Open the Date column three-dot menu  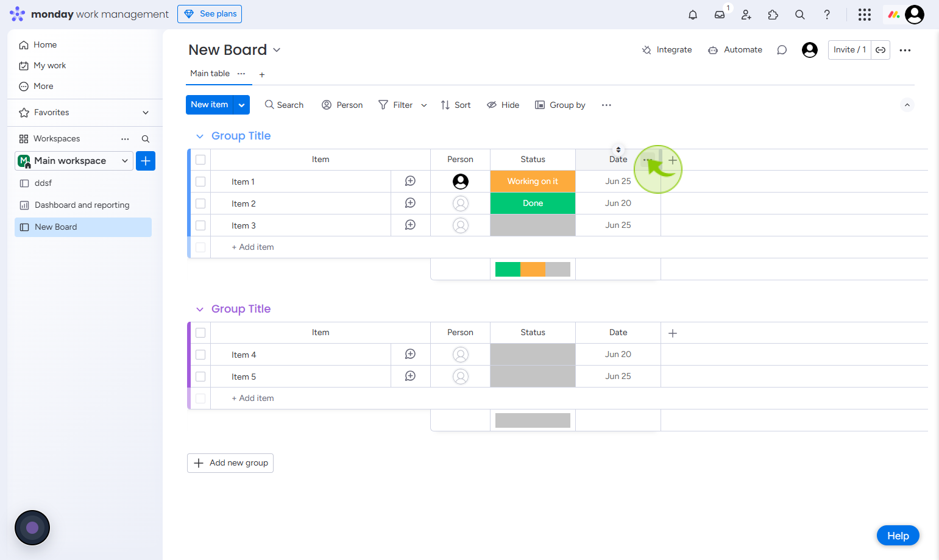[647, 160]
